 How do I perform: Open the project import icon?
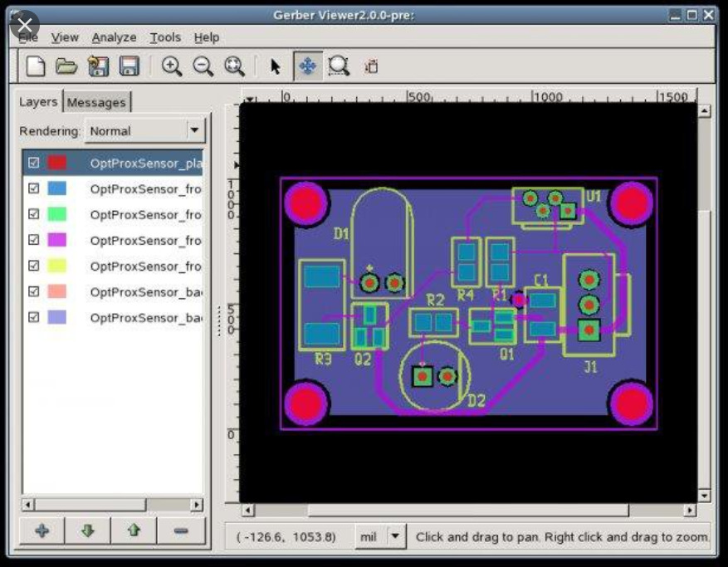pos(96,67)
